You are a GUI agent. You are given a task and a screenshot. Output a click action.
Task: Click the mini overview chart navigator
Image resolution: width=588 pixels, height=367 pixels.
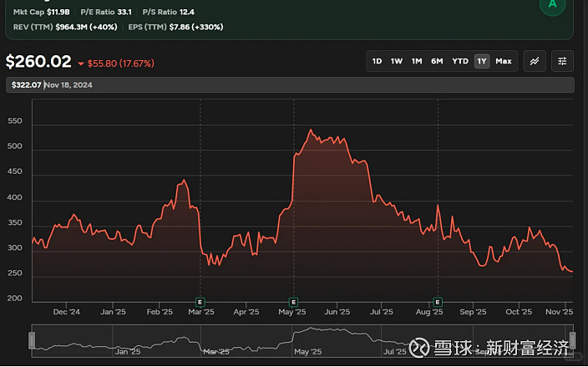point(302,341)
